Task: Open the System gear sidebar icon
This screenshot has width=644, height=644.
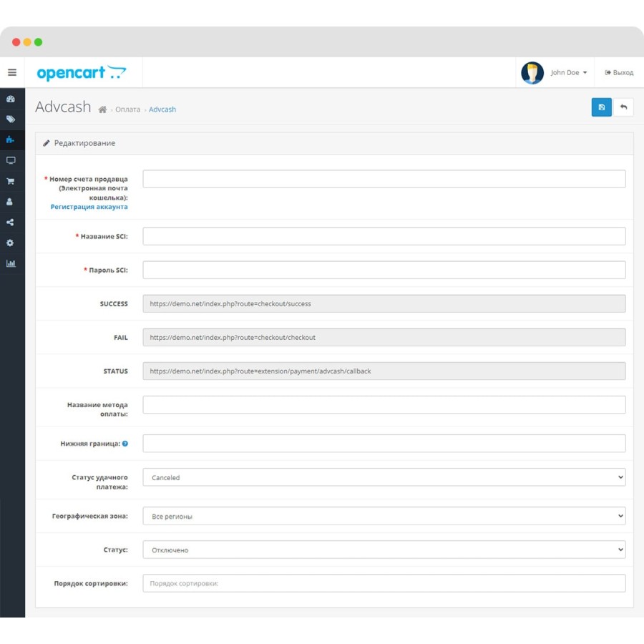Action: [10, 243]
